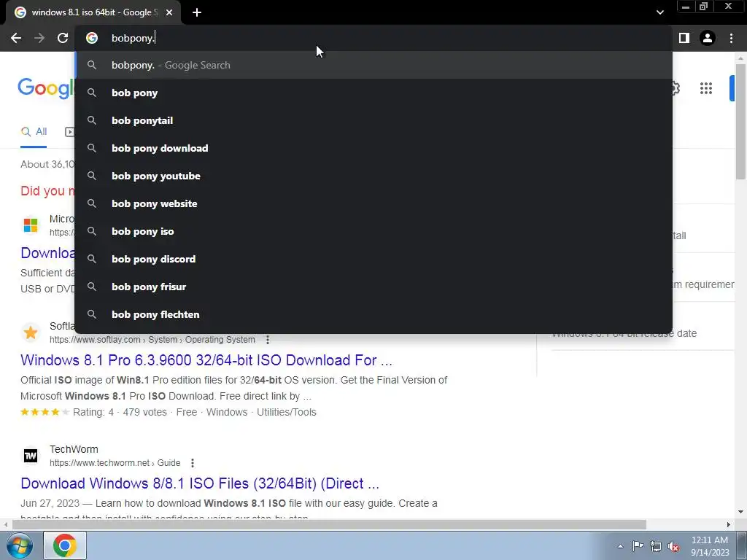This screenshot has height=560, width=747.
Task: Open Windows 8.1 Pro 6.3.9600 ISO Download link
Action: click(x=206, y=360)
